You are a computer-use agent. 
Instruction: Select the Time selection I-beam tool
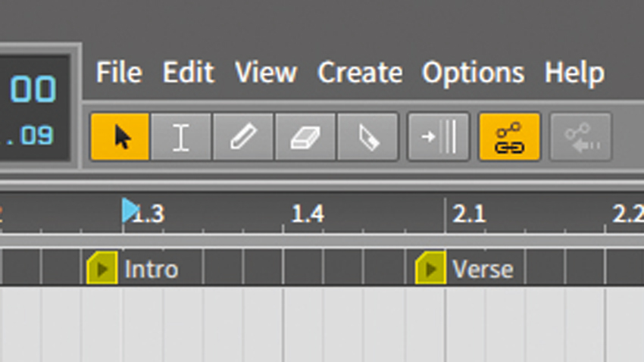click(x=181, y=136)
